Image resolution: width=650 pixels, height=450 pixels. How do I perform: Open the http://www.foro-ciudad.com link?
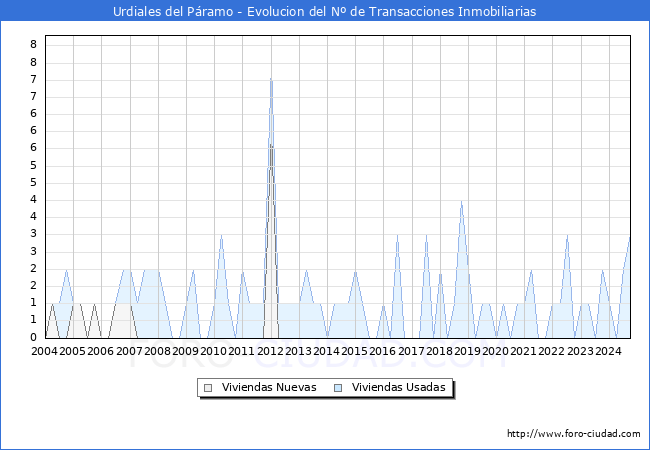(574, 434)
